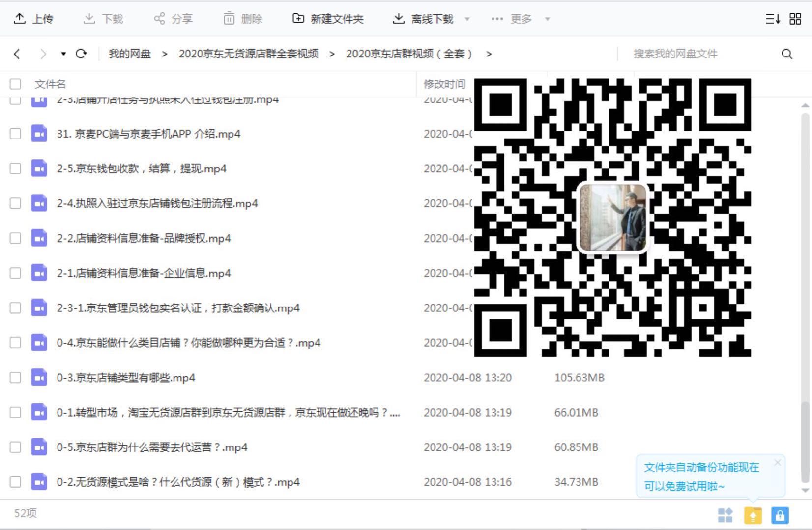Viewport: 812px width, 530px height.
Task: Click video icon of 2-3-1.京东管理员钱包 file
Action: coord(39,308)
